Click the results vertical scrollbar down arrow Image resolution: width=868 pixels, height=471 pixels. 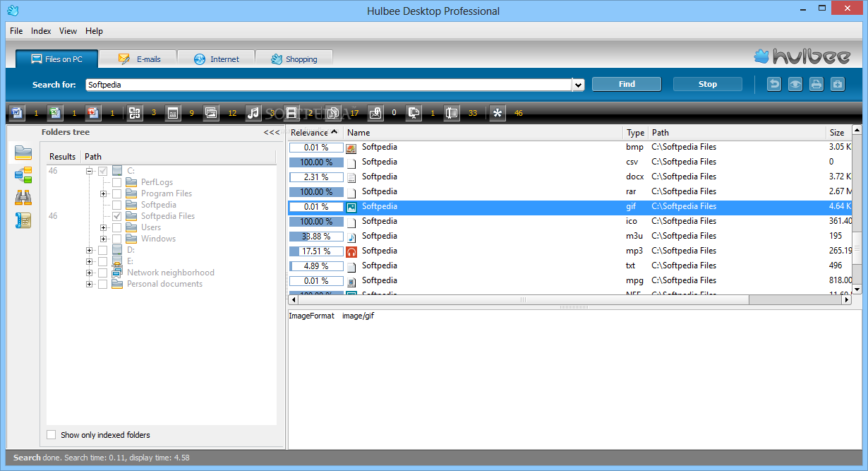[x=857, y=290]
